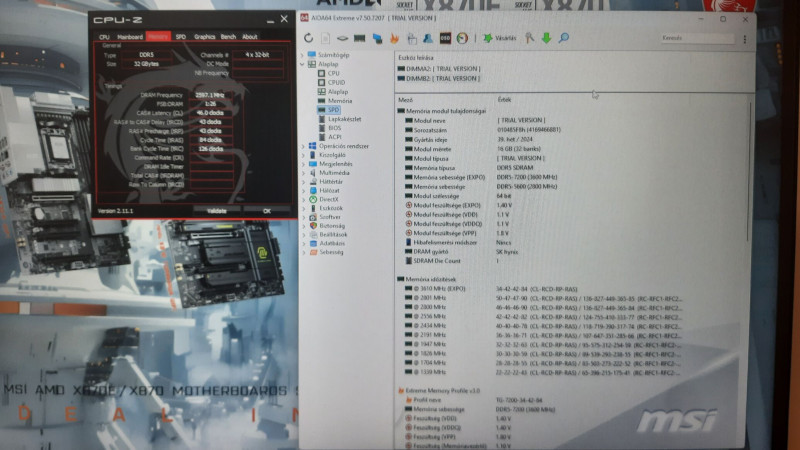Switch to SPD tab in CPU-Z

coord(181,37)
